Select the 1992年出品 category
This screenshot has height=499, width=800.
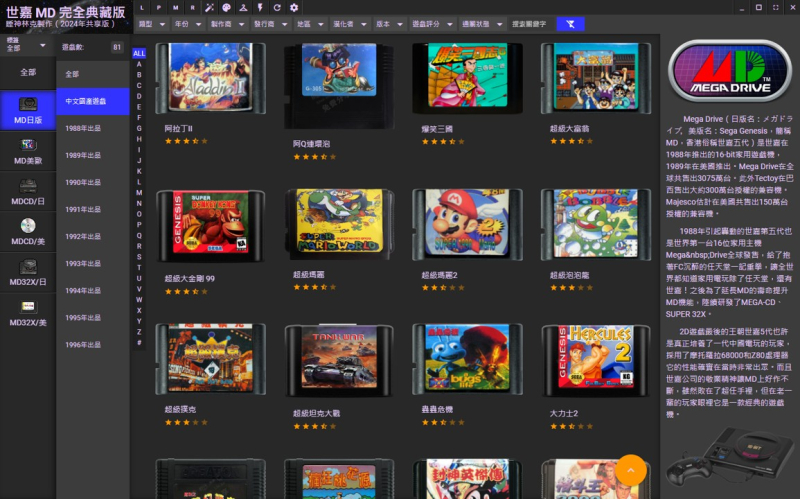pyautogui.click(x=93, y=236)
